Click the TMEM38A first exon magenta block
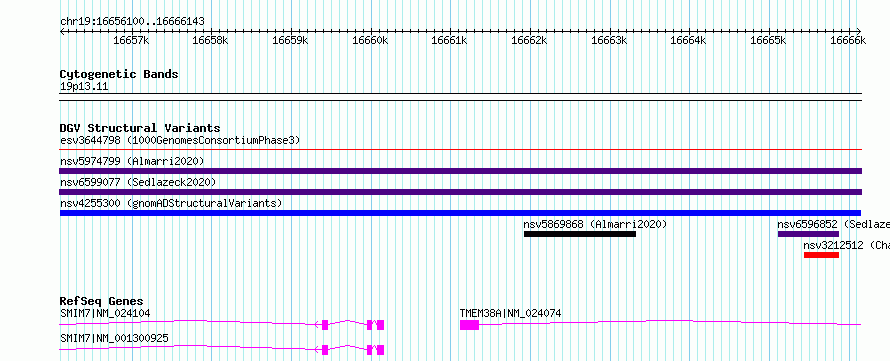Image resolution: width=890 pixels, height=361 pixels. (469, 325)
